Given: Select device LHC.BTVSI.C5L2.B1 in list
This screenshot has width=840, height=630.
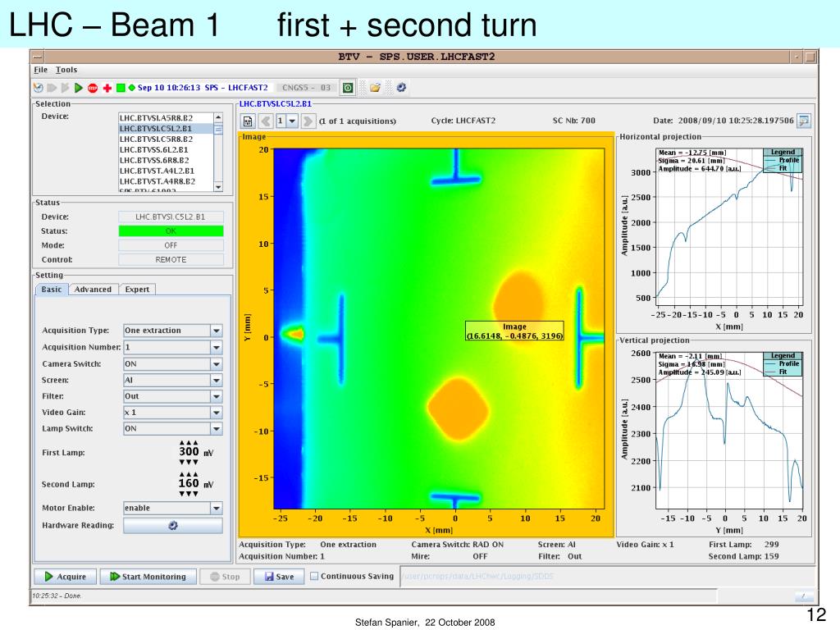Looking at the screenshot, I should [166, 129].
